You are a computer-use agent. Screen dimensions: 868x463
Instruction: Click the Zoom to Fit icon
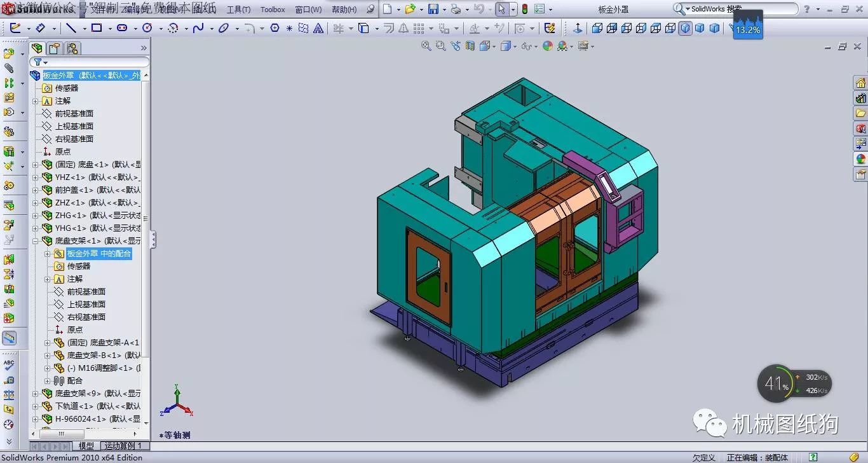coord(426,46)
